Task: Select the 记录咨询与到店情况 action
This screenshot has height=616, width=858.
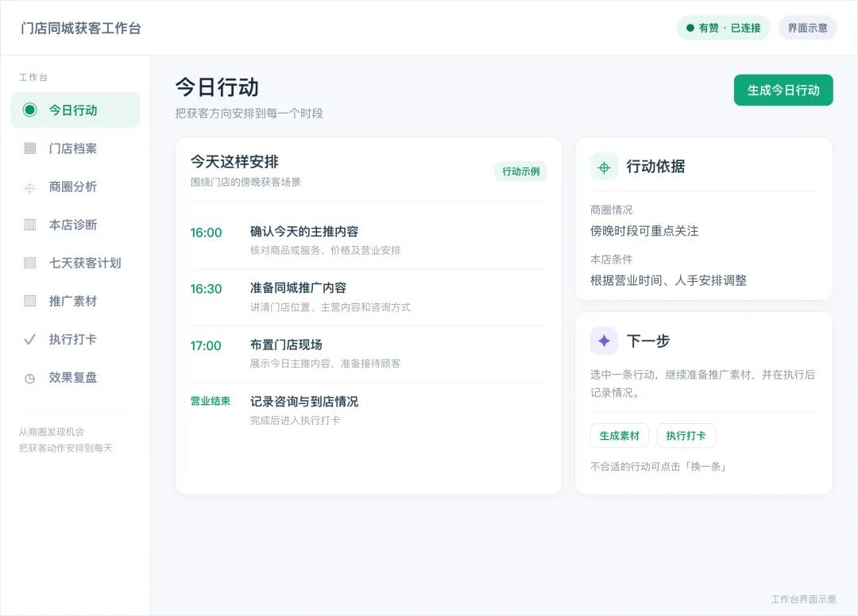Action: (x=369, y=410)
